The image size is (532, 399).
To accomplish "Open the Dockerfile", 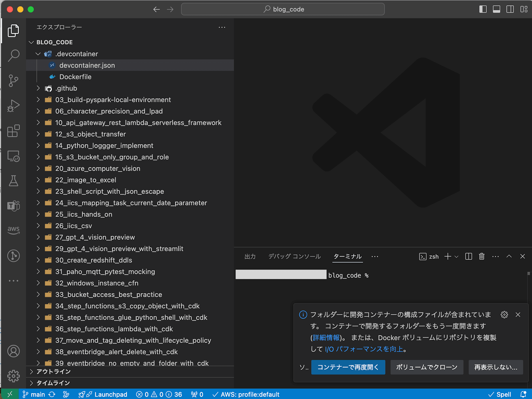I will point(130,77).
